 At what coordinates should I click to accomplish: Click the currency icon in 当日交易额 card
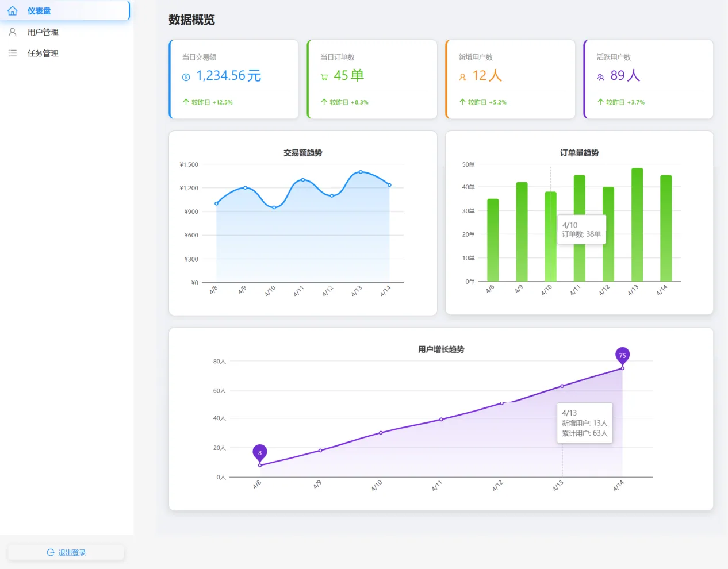(186, 77)
